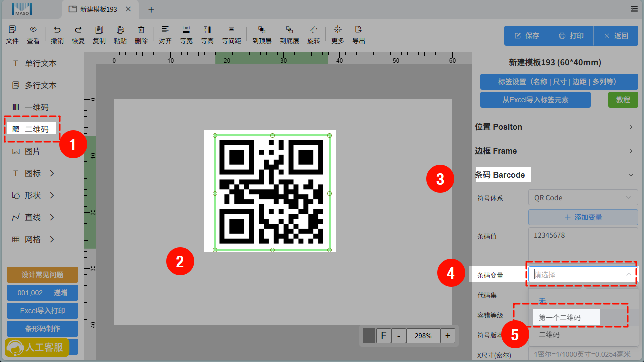Paste using the 粘贴 icon

coord(120,35)
